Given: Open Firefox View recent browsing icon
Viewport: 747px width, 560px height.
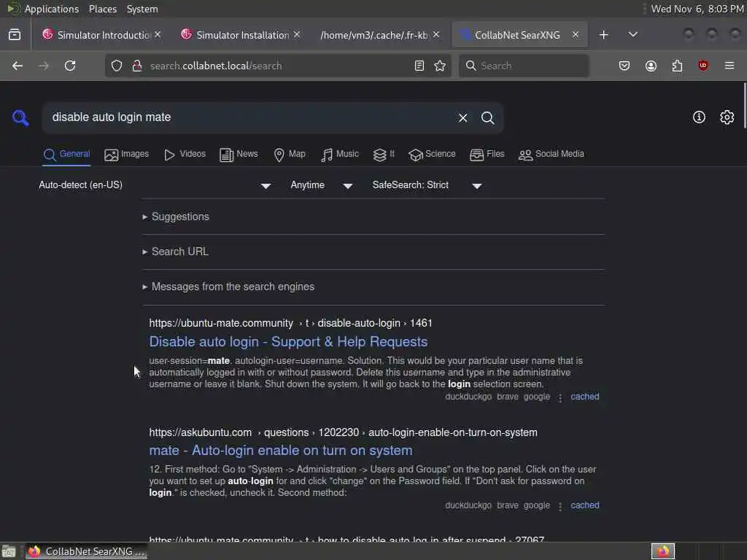Looking at the screenshot, I should (x=15, y=35).
